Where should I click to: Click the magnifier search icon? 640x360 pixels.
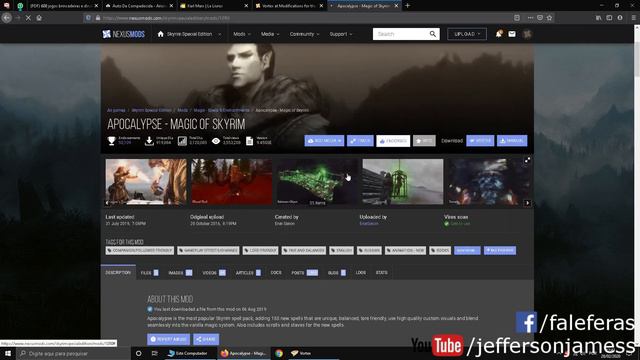433,34
